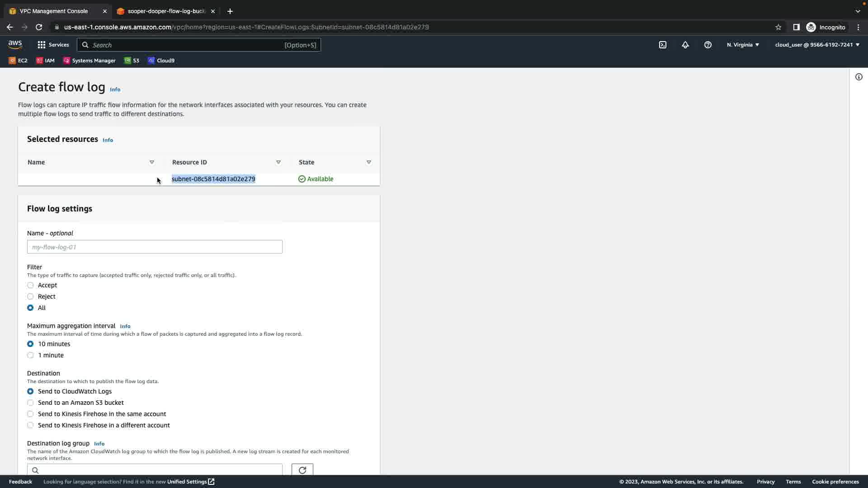Viewport: 868px width, 488px height.
Task: Open the Resource ID column filter arrow
Action: tap(278, 162)
